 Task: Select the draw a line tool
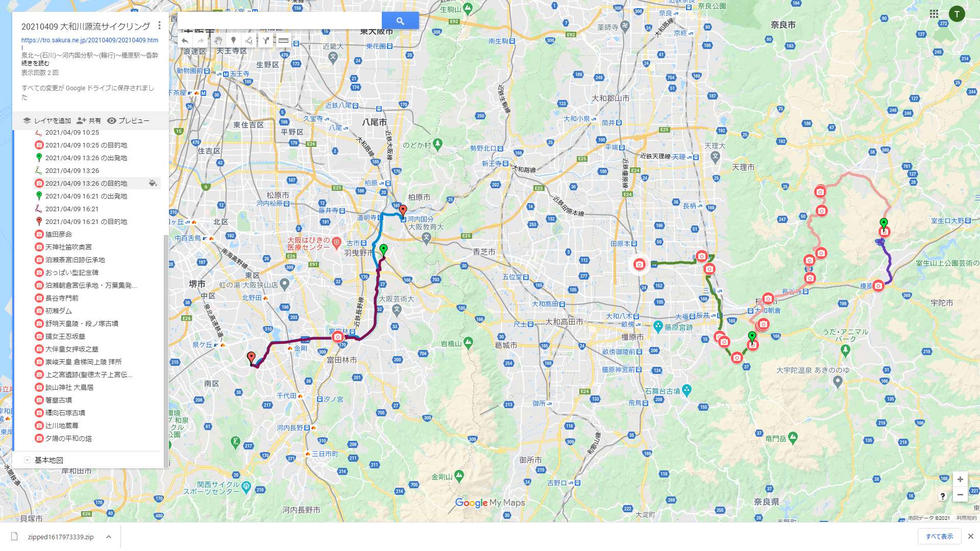tap(249, 40)
